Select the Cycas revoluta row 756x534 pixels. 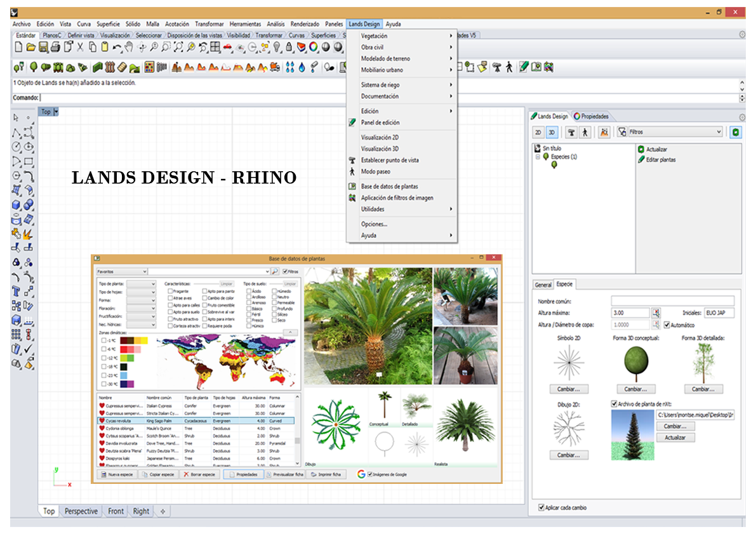(196, 421)
